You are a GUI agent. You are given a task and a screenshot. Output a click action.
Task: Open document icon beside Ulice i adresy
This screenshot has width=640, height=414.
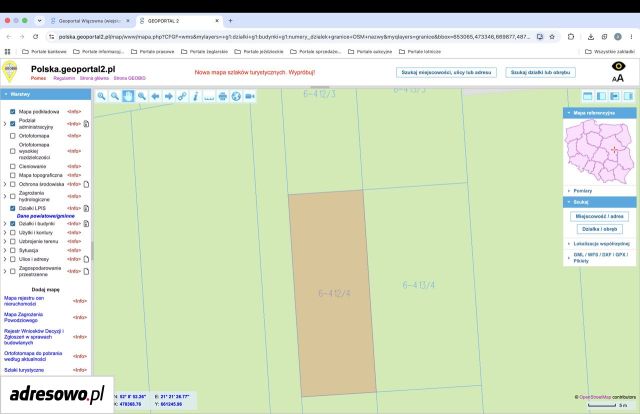(86, 259)
